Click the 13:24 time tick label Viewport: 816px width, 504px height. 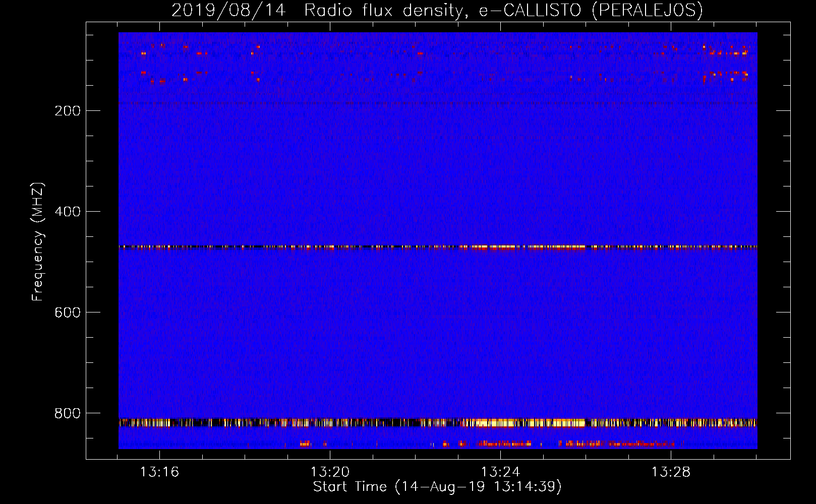point(500,472)
